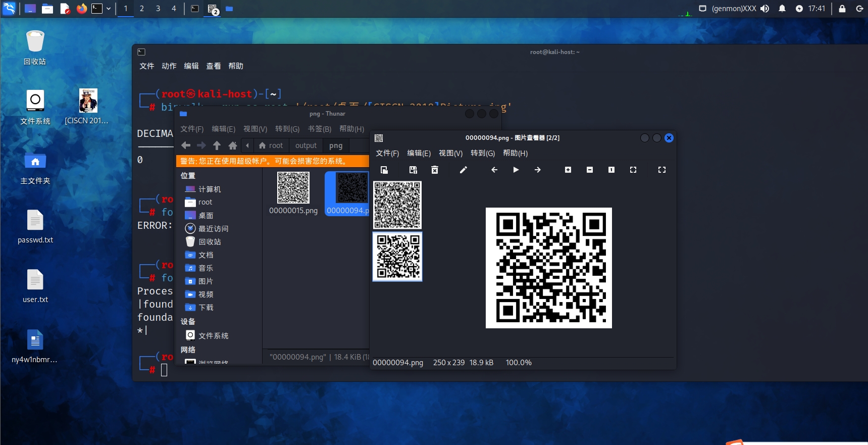Click Kali dragon applications menu icon
868x445 pixels.
point(9,8)
